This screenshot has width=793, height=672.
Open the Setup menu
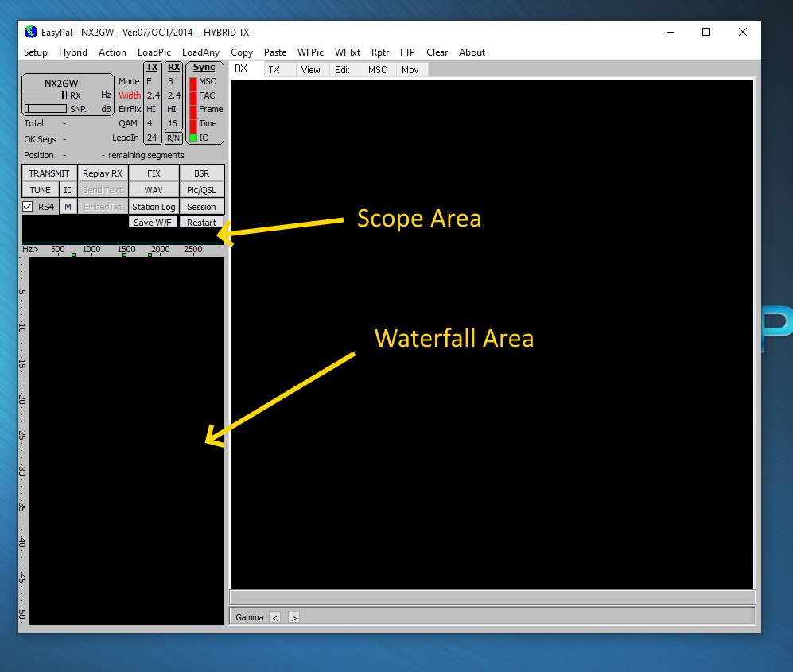tap(36, 52)
